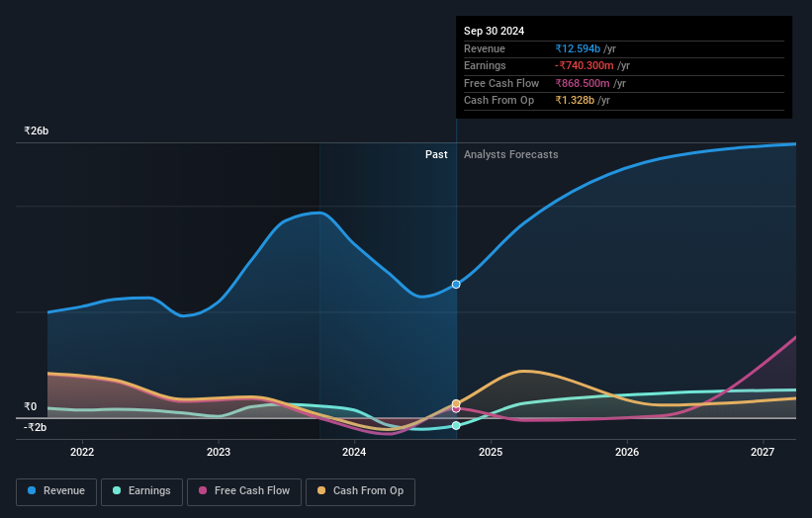Click the teal Earnings data point marker
Screen dimensions: 812x518
click(456, 425)
